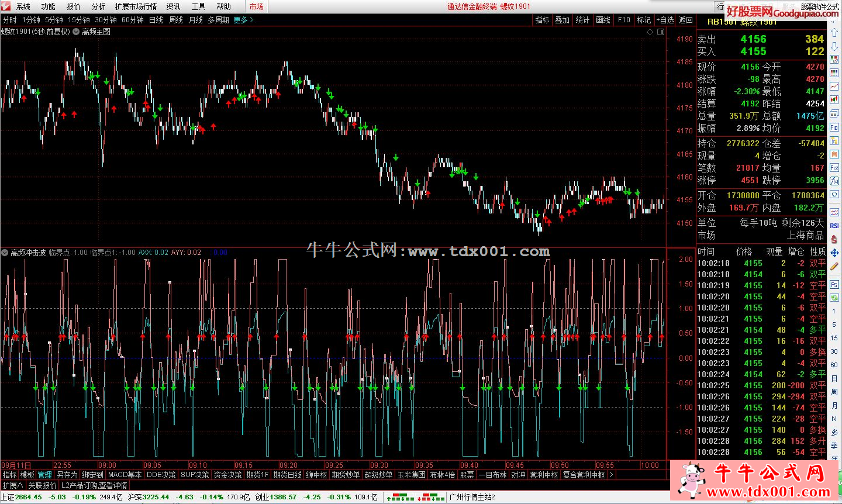Click the up arrow icon in right sidebar

(834, 34)
